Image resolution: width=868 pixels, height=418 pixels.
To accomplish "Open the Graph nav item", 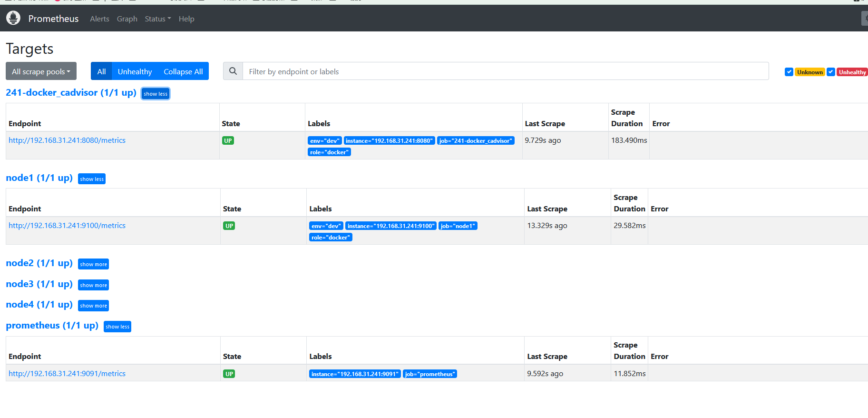I will [x=127, y=19].
